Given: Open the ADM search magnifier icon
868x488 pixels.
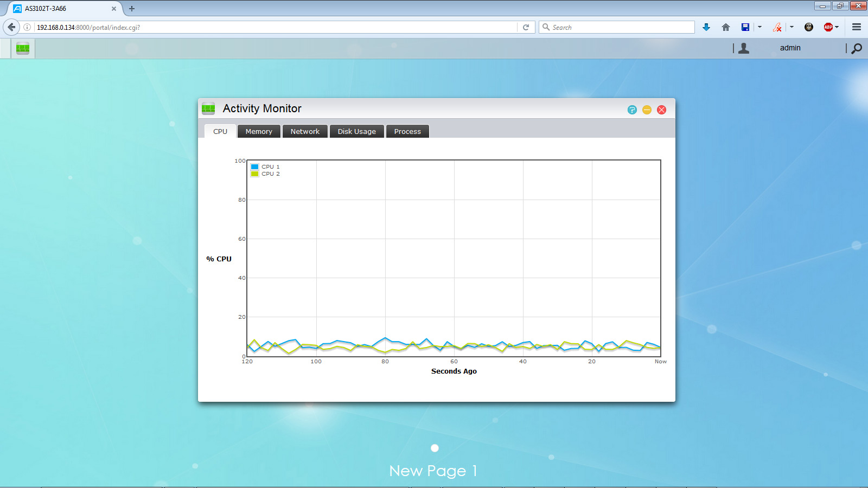Looking at the screenshot, I should tap(857, 48).
